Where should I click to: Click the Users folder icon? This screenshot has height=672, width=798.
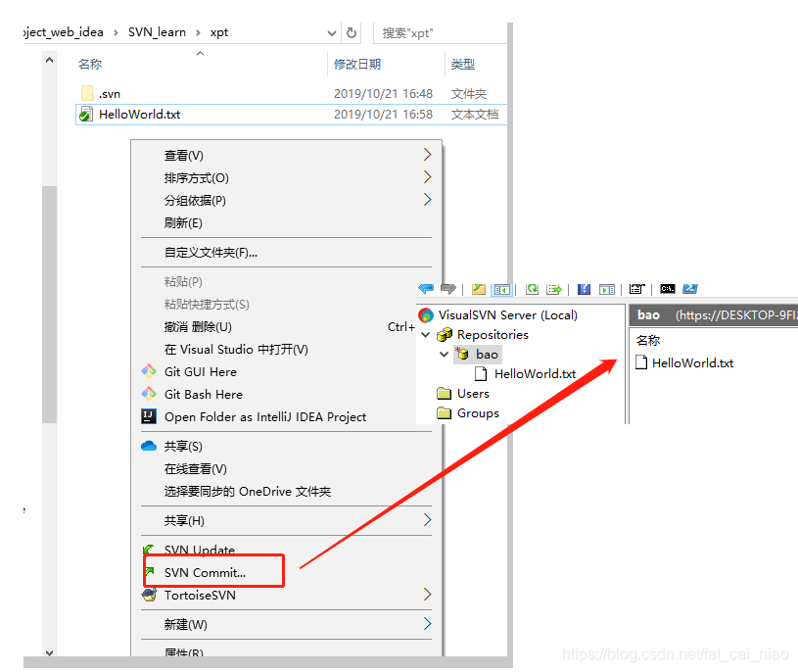444,393
